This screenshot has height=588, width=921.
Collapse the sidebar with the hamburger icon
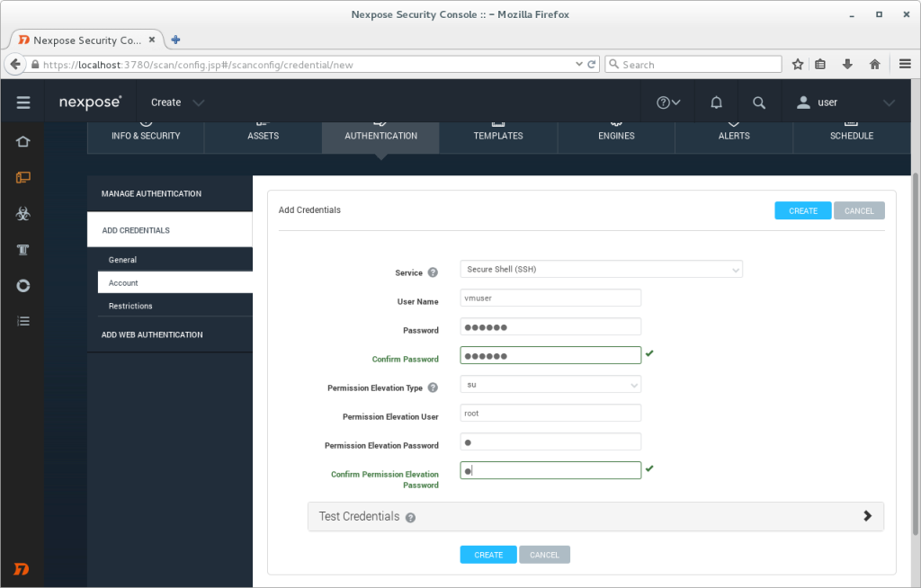pyautogui.click(x=22, y=101)
